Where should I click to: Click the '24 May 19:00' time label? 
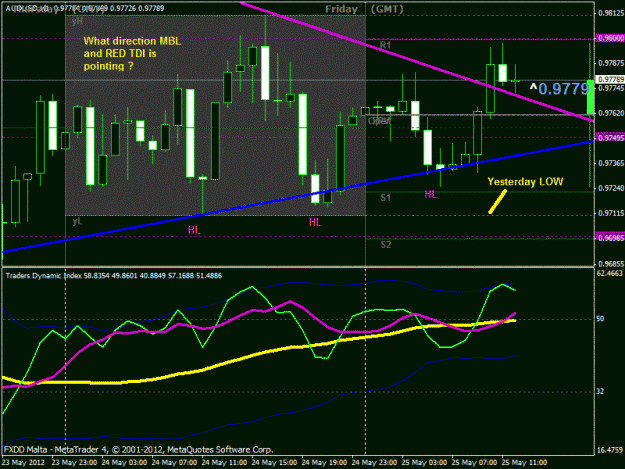pos(324,463)
